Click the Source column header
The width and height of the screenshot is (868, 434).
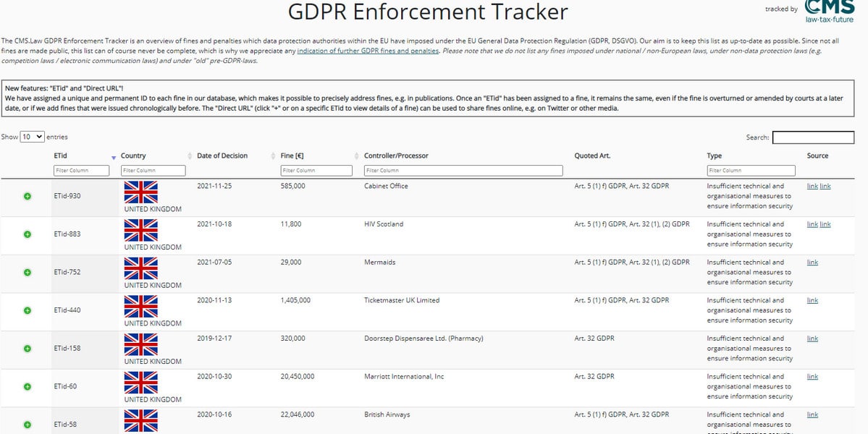pyautogui.click(x=817, y=156)
